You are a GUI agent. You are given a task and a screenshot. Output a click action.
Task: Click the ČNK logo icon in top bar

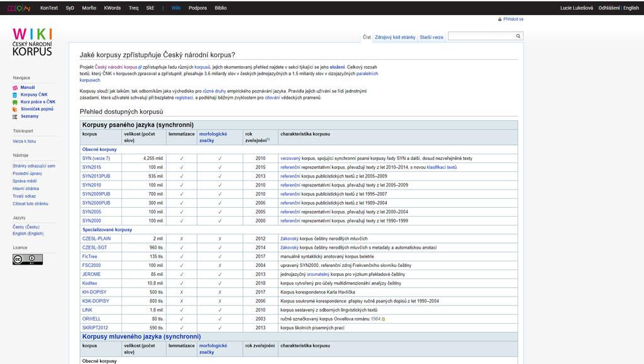point(19,8)
